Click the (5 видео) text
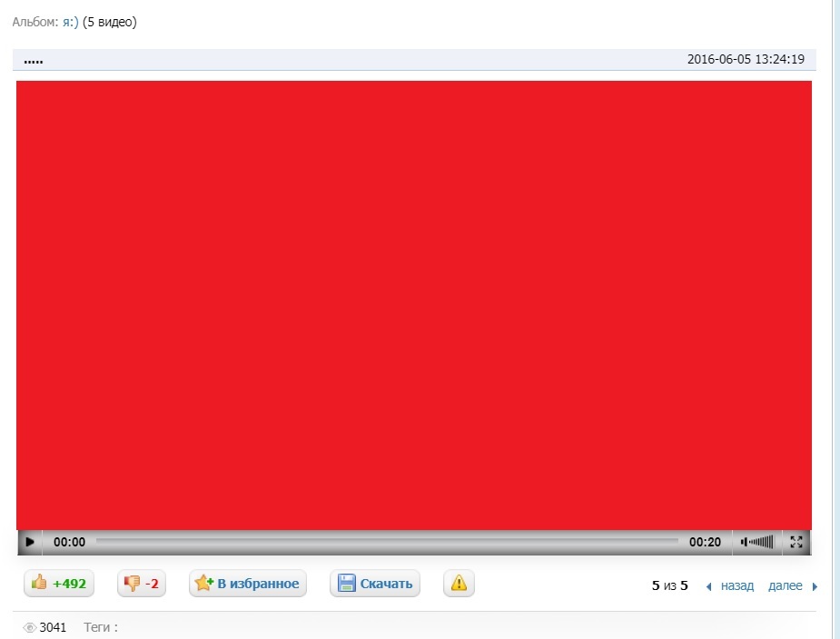Screen dimensions: 840x639 pyautogui.click(x=110, y=22)
